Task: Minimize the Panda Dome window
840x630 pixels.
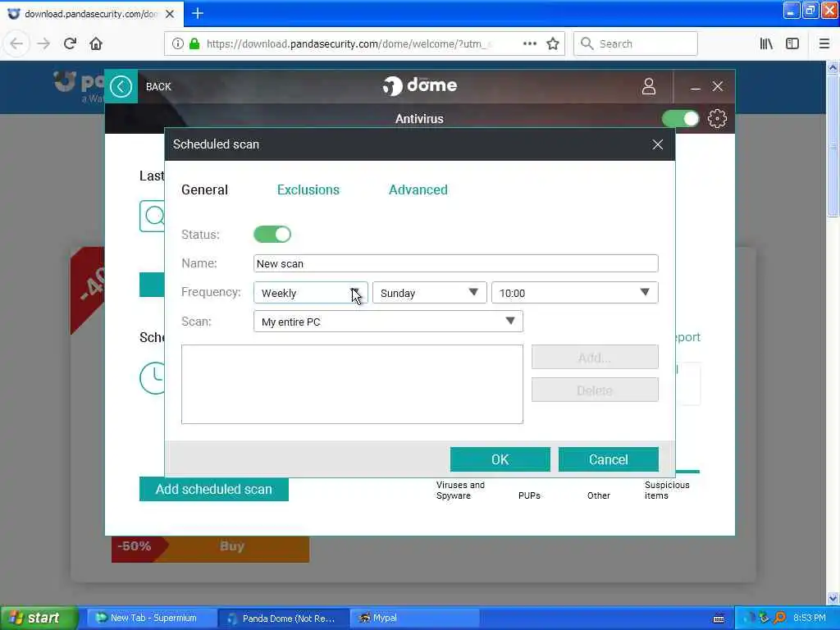Action: [696, 87]
